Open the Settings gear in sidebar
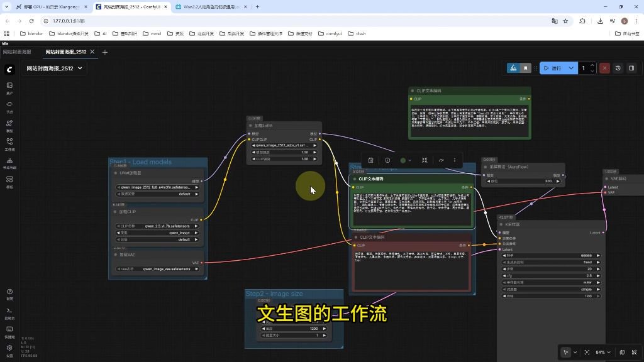 pos(9,350)
